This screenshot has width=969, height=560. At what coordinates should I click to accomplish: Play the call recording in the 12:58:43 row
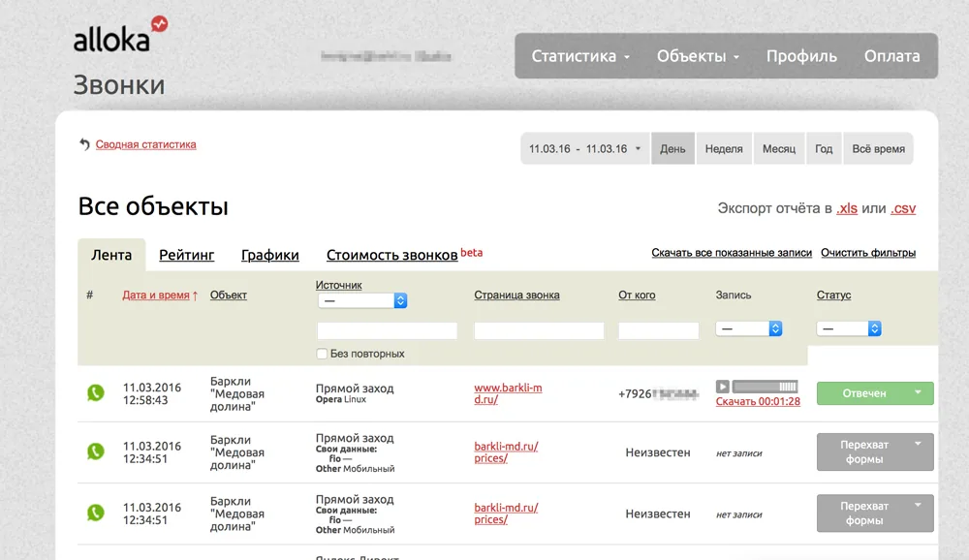(x=723, y=387)
